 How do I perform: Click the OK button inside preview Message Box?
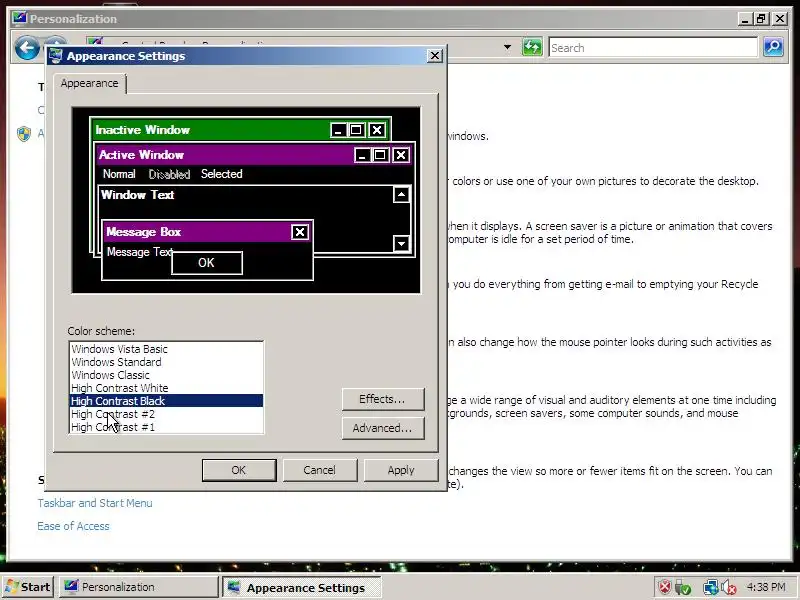point(207,263)
